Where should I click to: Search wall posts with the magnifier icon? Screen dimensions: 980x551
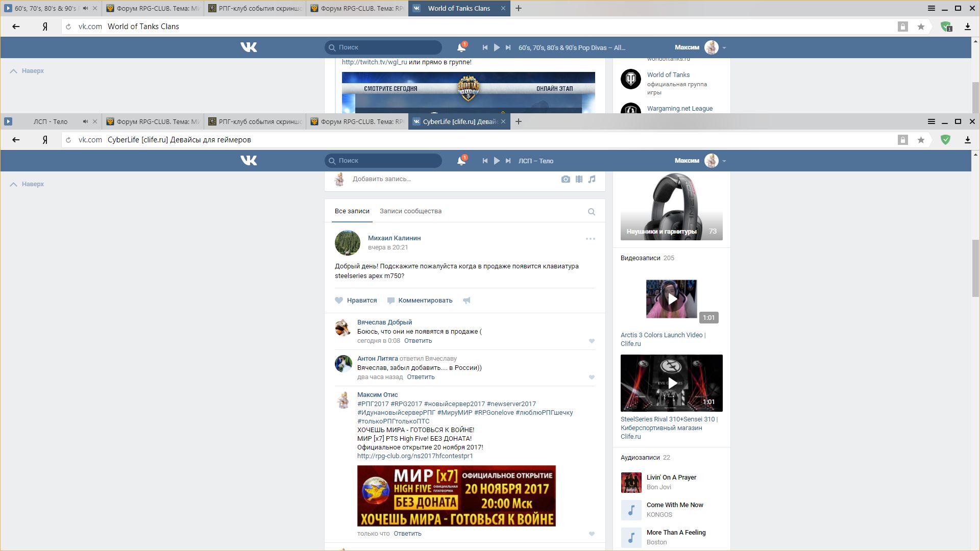(592, 212)
